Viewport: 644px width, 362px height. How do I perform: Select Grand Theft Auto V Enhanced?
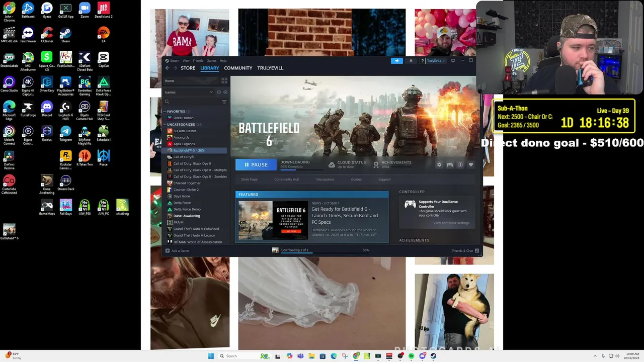coord(196,229)
